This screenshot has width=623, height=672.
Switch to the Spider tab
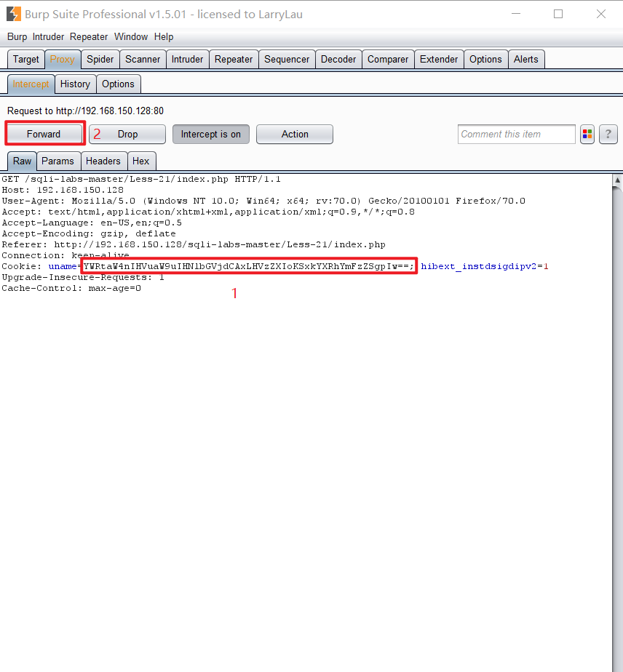pos(100,59)
